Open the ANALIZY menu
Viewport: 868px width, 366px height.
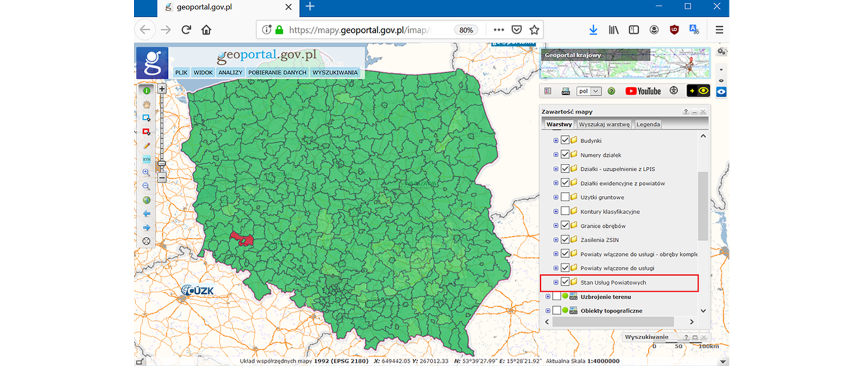[230, 72]
